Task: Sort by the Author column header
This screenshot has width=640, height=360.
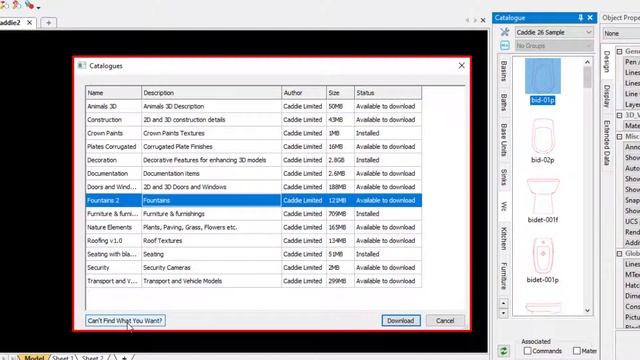Action: point(304,93)
